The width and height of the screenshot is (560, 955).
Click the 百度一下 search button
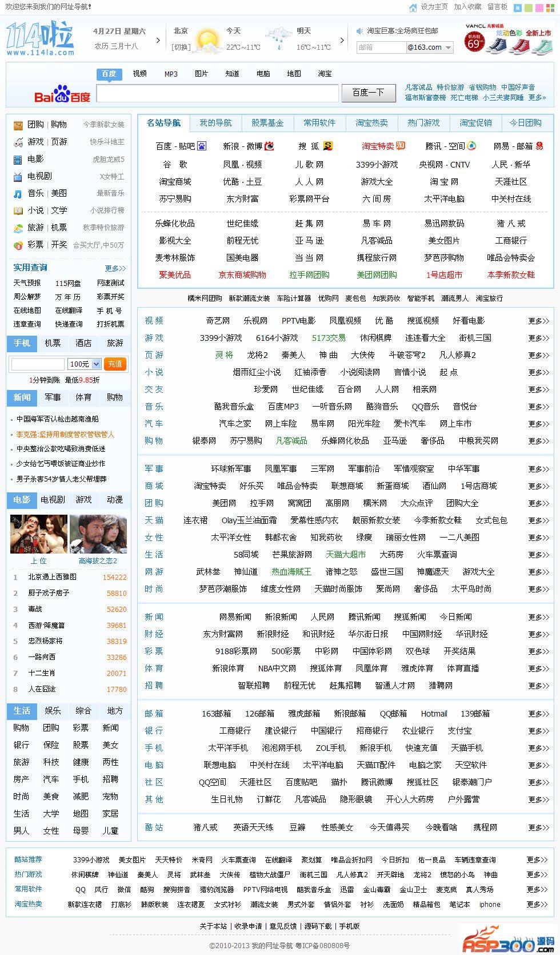pos(368,93)
